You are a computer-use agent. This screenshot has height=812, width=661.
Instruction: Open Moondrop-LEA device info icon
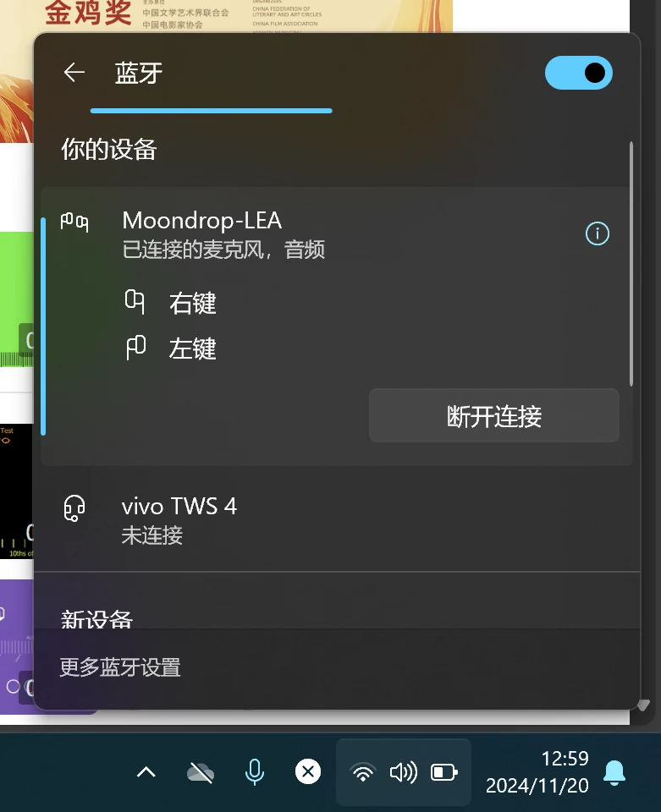(598, 233)
